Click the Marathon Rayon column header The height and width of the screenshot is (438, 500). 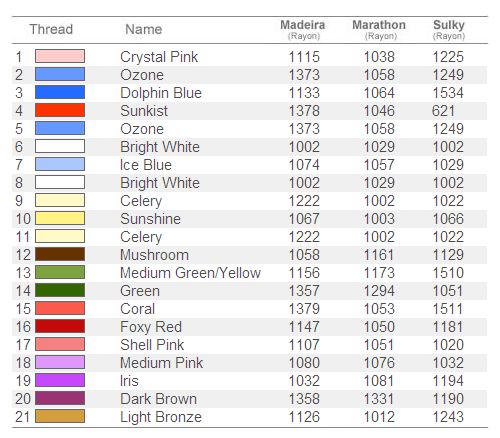click(379, 30)
